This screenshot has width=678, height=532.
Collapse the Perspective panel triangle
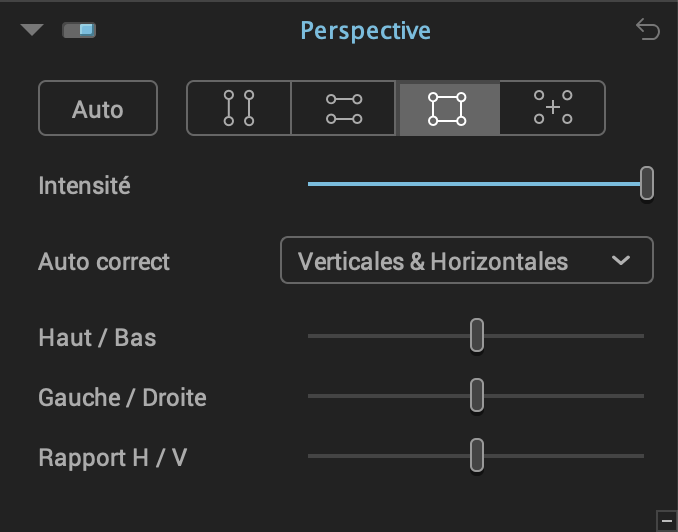[x=32, y=30]
